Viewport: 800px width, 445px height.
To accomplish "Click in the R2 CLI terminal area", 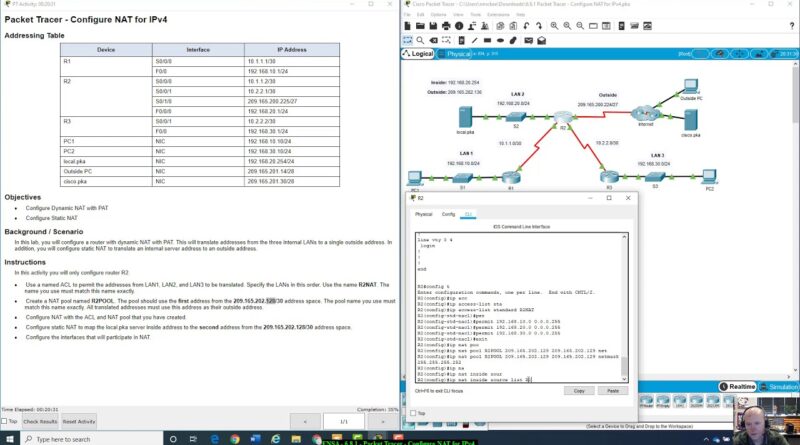I will 518,308.
